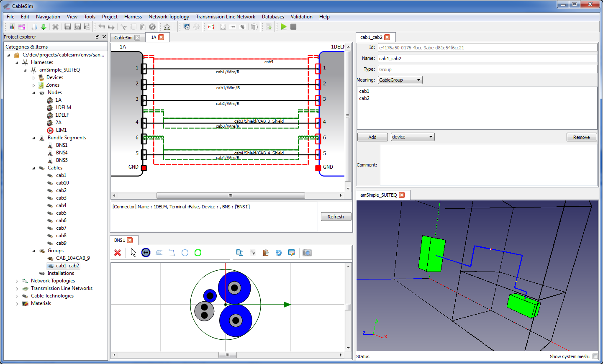Click the camera snapshot icon in BNS1 toolbar
The height and width of the screenshot is (364, 603).
coord(307,253)
